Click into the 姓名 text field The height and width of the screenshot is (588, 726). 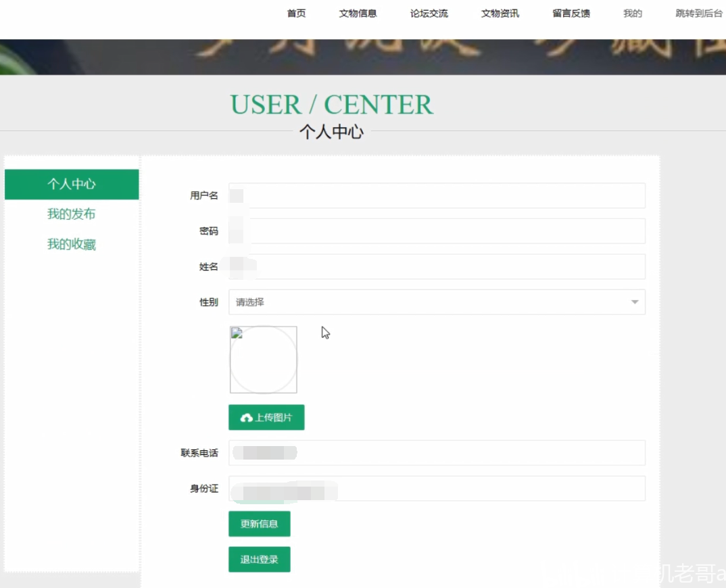point(437,267)
